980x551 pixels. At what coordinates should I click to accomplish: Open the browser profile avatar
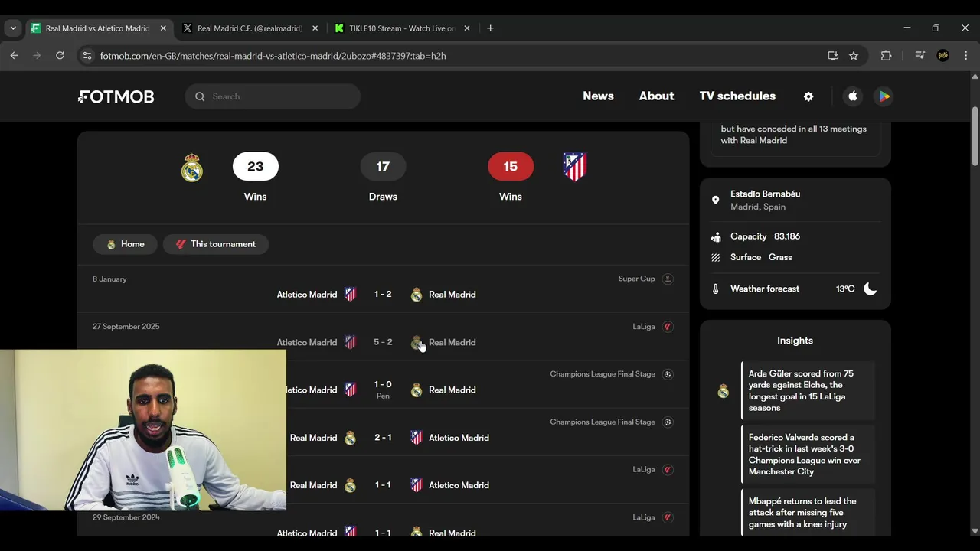pyautogui.click(x=943, y=56)
